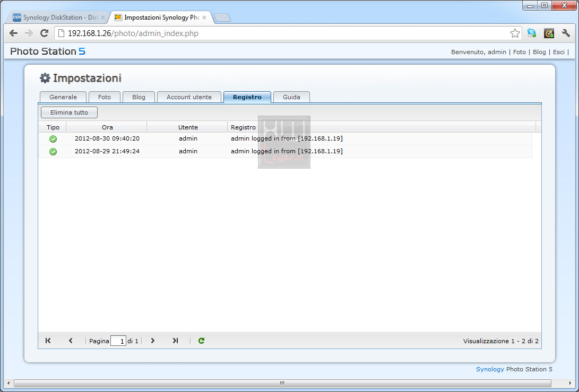The image size is (579, 392).
Task: Close the Synology DiskStation tab
Action: (102, 18)
